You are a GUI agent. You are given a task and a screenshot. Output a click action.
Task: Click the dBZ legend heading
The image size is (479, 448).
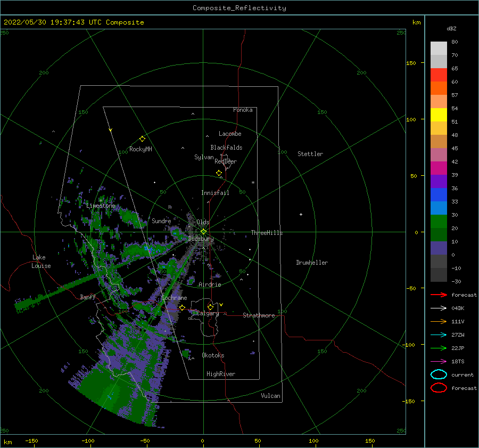pos(451,29)
